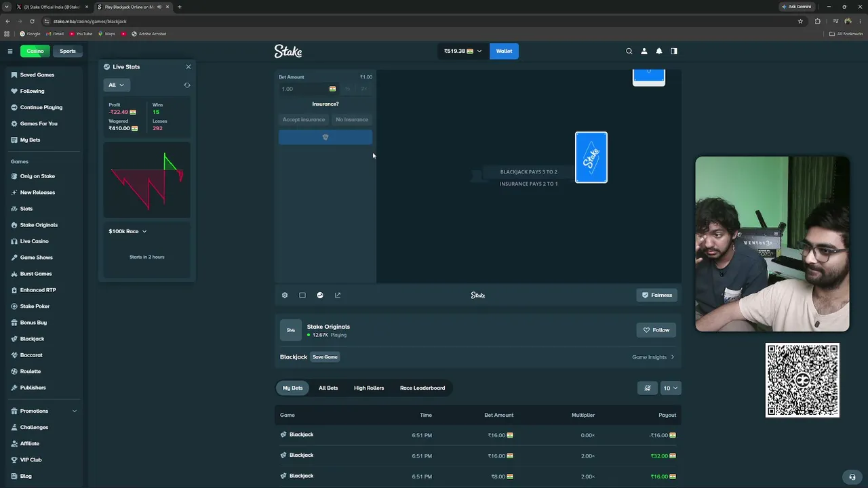Click the double-bet 2× button
Viewport: 868px width, 488px height.
(x=364, y=89)
